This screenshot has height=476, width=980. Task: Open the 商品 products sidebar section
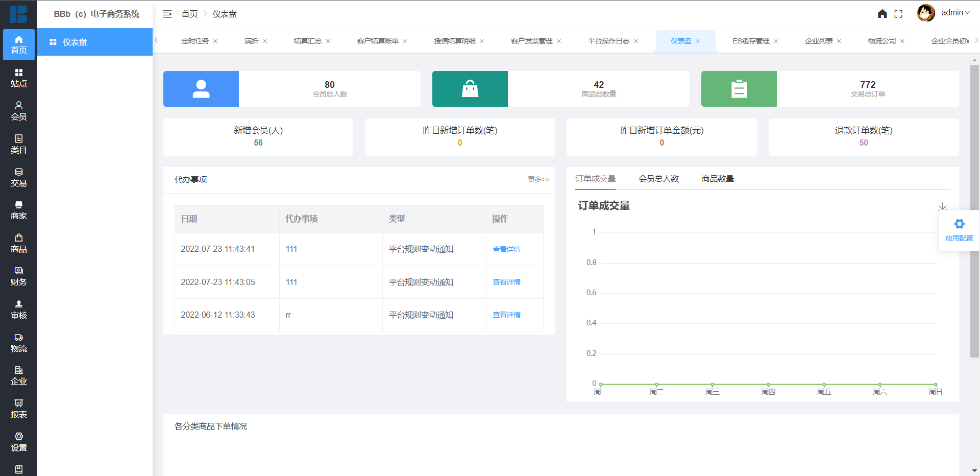[19, 244]
